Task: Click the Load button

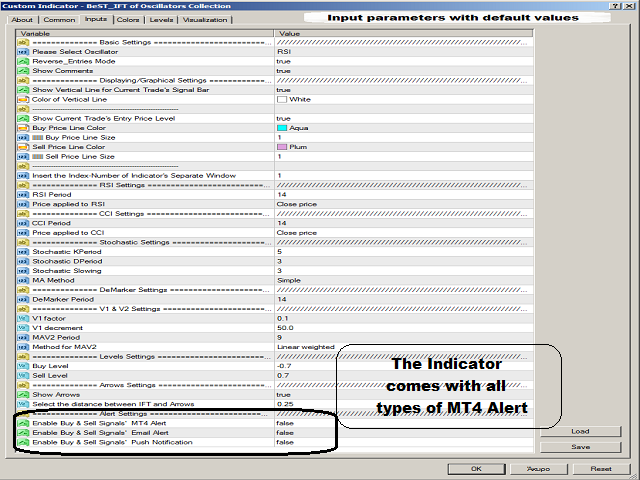Action: (x=578, y=431)
